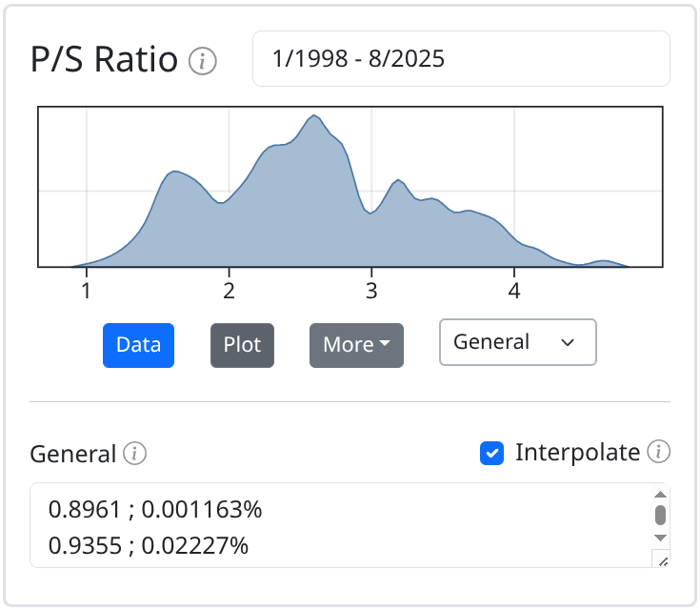This screenshot has width=700, height=610.
Task: Toggle the Interpolate checkbox
Action: (x=491, y=454)
